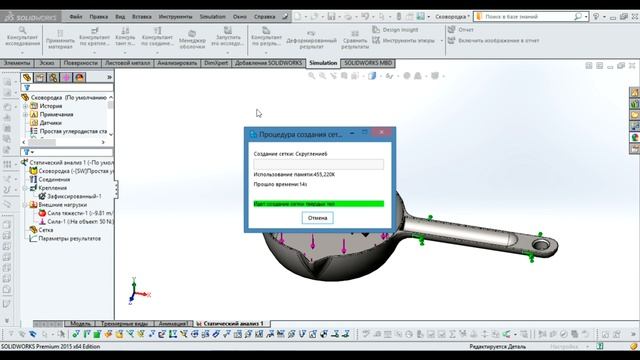Image resolution: width=640 pixels, height=360 pixels.
Task: Click Применить материал ribbon icon
Action: pos(60,39)
